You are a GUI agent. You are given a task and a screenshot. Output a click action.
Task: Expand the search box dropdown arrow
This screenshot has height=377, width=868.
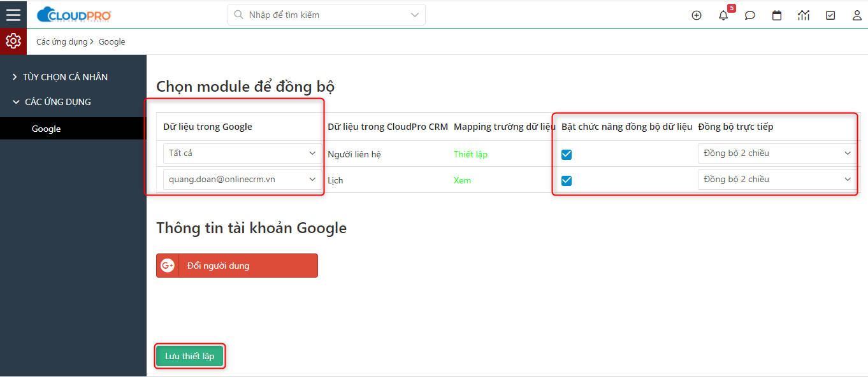[416, 15]
